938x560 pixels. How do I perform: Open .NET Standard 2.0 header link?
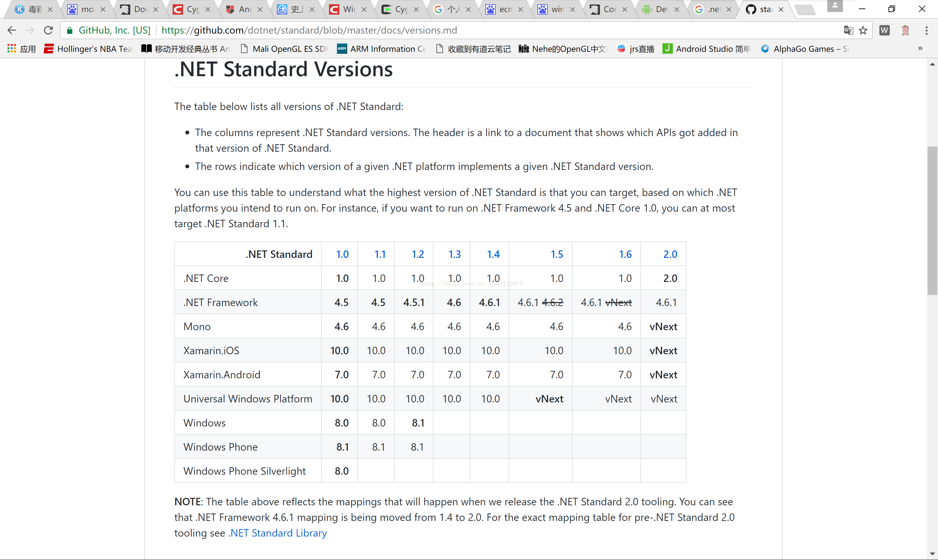tap(670, 254)
